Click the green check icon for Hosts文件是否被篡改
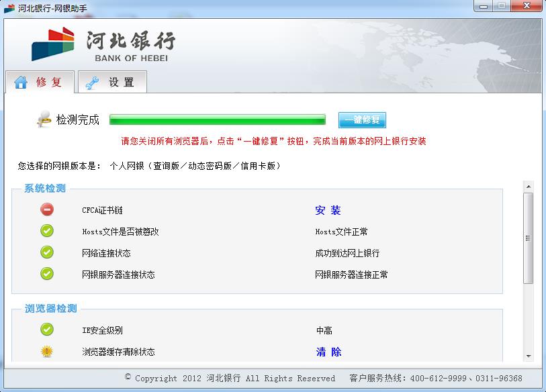Viewport: 546px width, 392px height. tap(47, 231)
